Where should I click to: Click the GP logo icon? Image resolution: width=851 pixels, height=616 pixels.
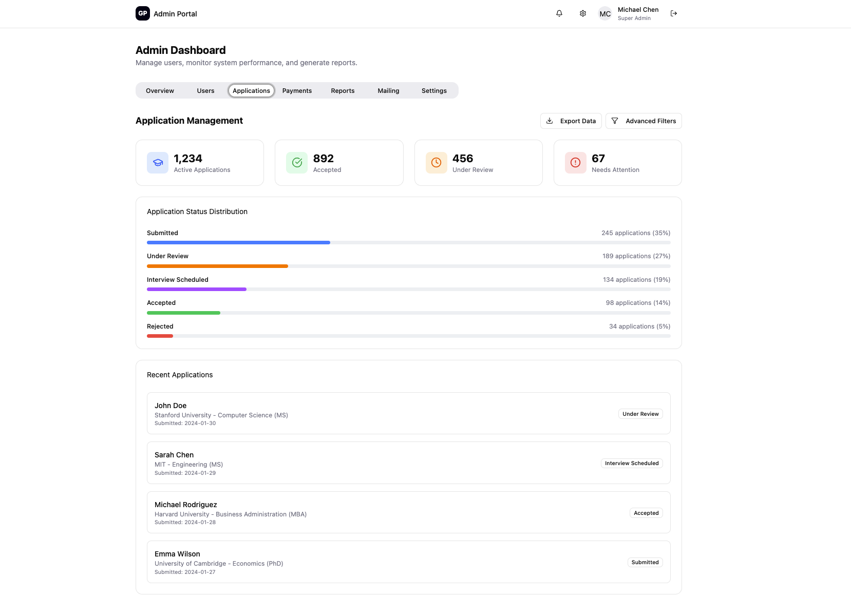point(143,13)
